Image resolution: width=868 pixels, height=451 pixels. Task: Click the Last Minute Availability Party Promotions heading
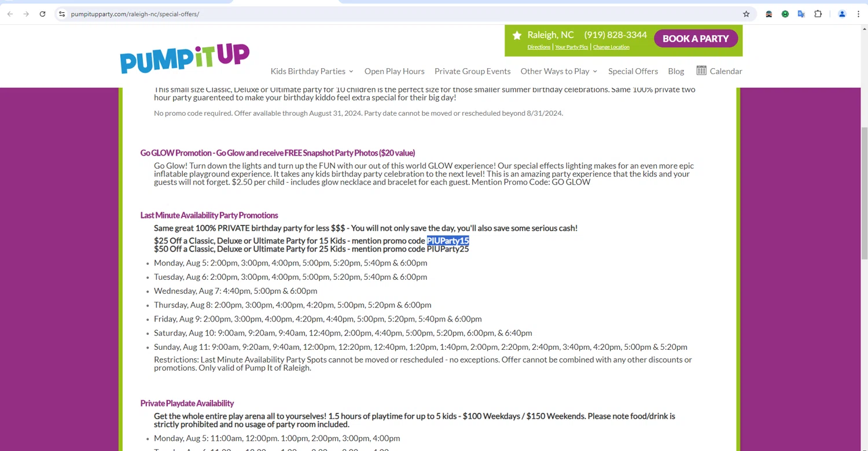click(209, 215)
